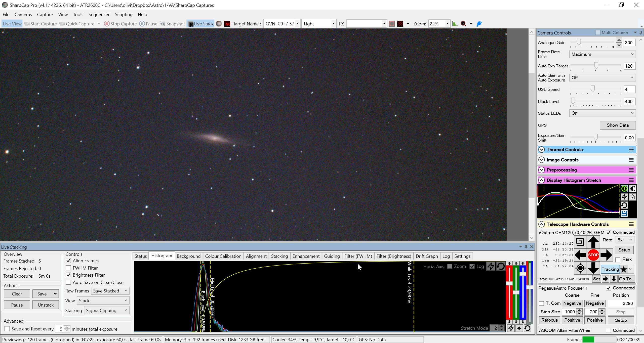Image resolution: width=644 pixels, height=343 pixels.
Task: Switch to the Colour Calibration tab
Action: (x=223, y=256)
